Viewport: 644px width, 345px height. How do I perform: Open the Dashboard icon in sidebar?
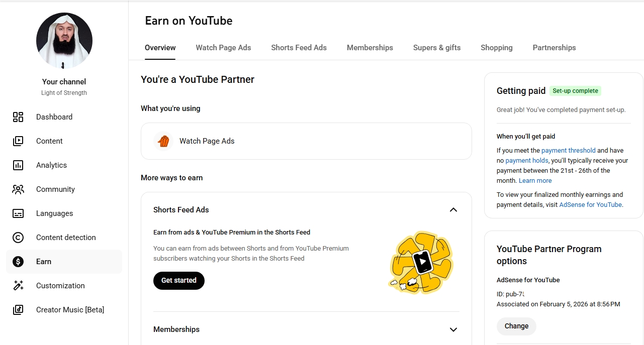pyautogui.click(x=18, y=117)
